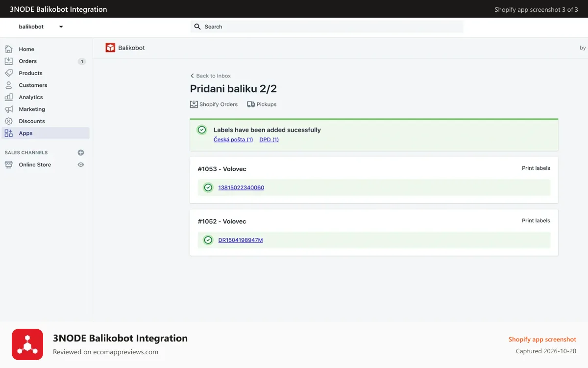Select Apps in the sidebar
Viewport: 588px width, 368px height.
46,133
